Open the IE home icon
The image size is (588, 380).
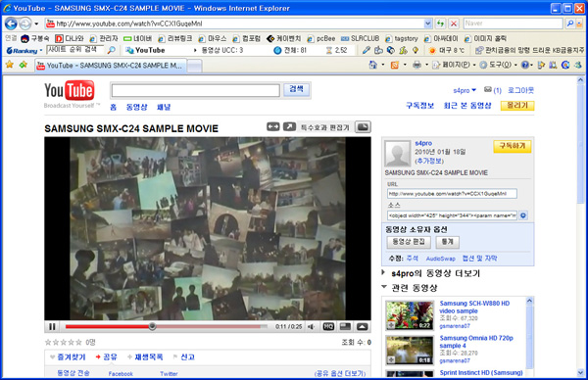coord(373,65)
